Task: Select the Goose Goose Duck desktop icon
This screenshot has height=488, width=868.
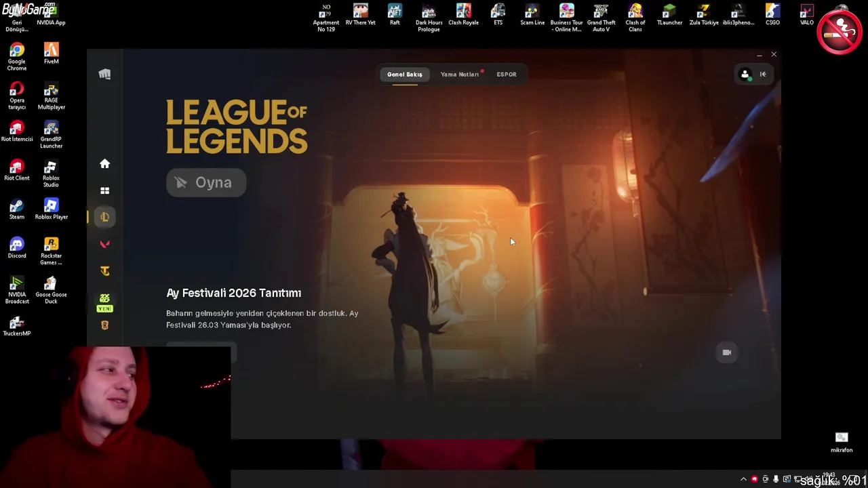Action: [x=52, y=289]
